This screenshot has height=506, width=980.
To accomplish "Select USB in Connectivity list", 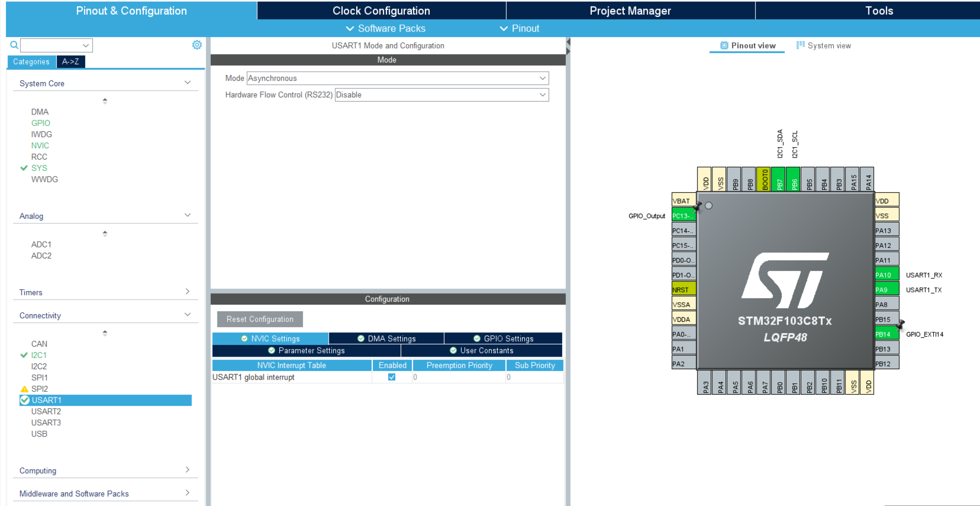I will [x=39, y=434].
